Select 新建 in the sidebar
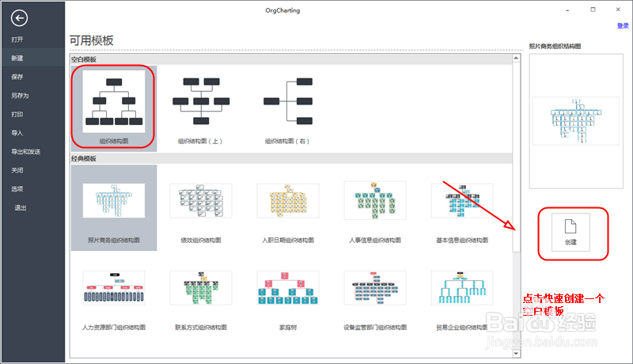This screenshot has width=633, height=364. (x=17, y=58)
